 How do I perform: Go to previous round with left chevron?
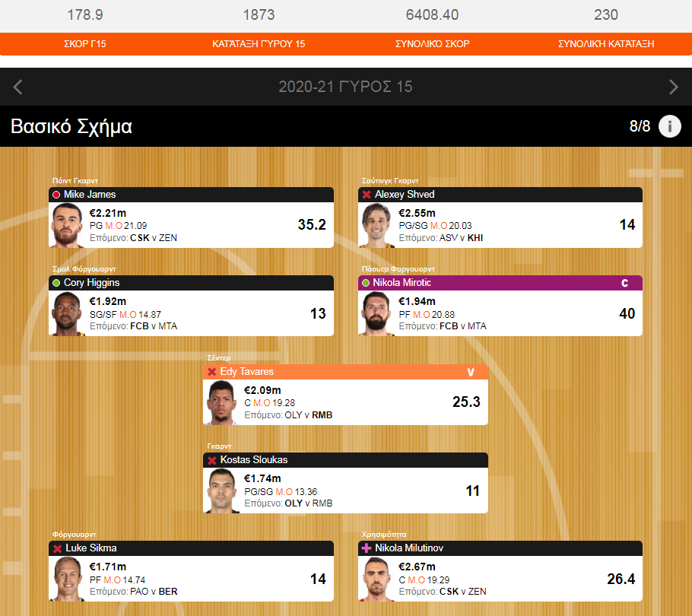[17, 87]
